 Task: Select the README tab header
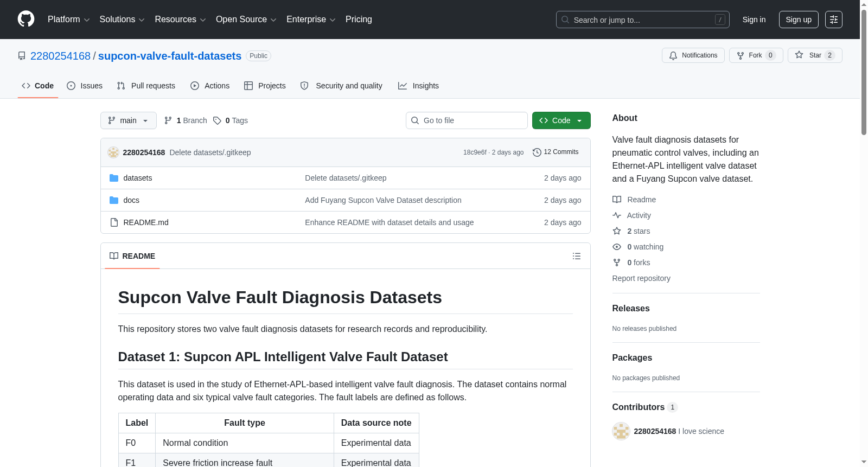(x=132, y=256)
